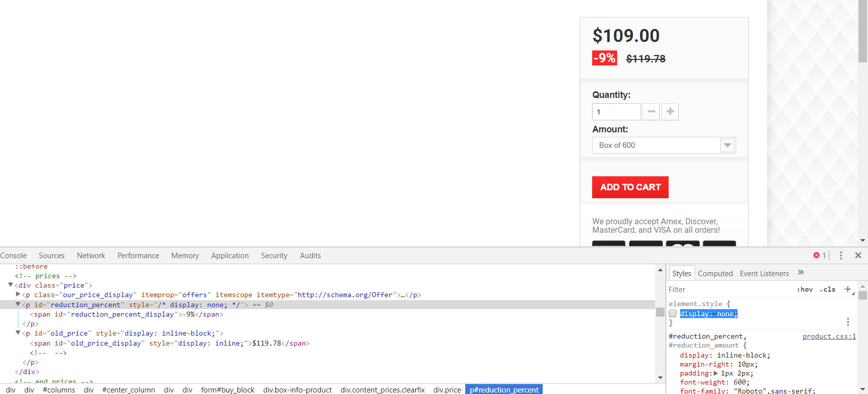The height and width of the screenshot is (394, 868).
Task: Select the closing </div> line in Elements
Action: 27,372
